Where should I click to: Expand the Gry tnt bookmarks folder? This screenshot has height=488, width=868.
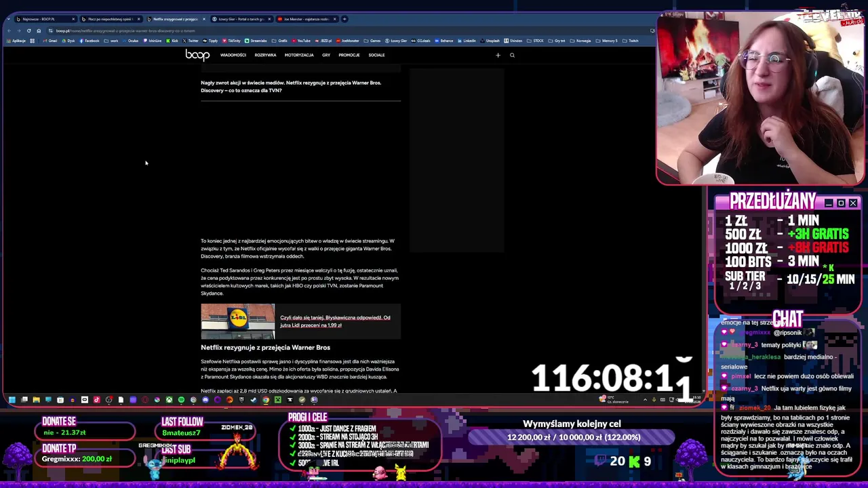[556, 41]
